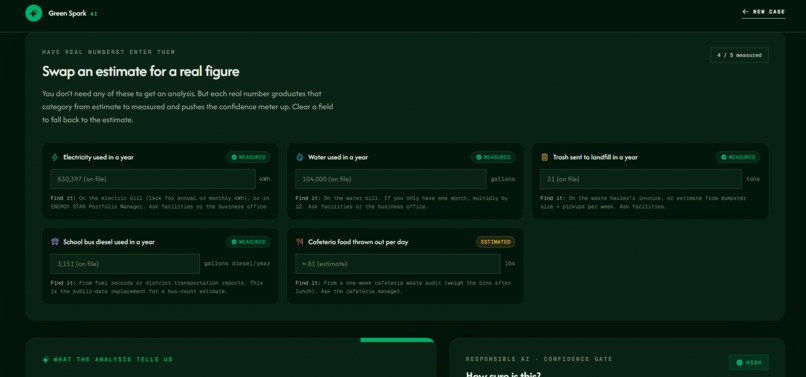Click the 'Find it' hint under Trash field
806x377 pixels.
tap(644, 202)
